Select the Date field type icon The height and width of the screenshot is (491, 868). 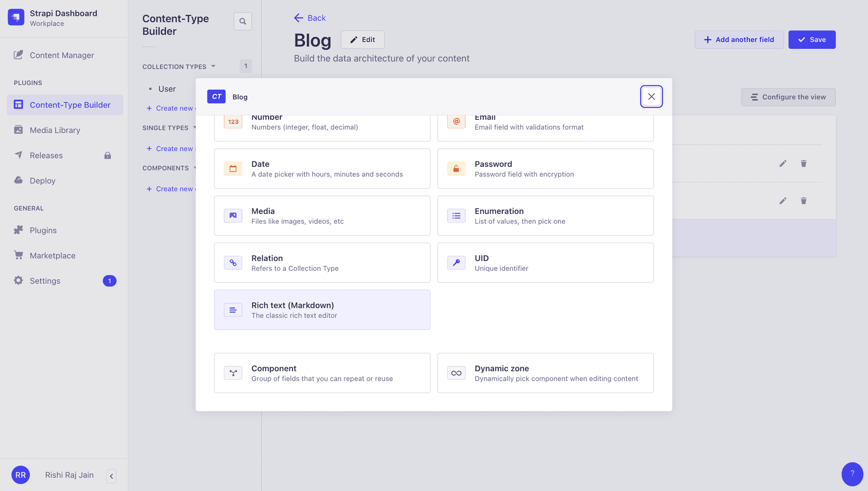[x=233, y=168]
